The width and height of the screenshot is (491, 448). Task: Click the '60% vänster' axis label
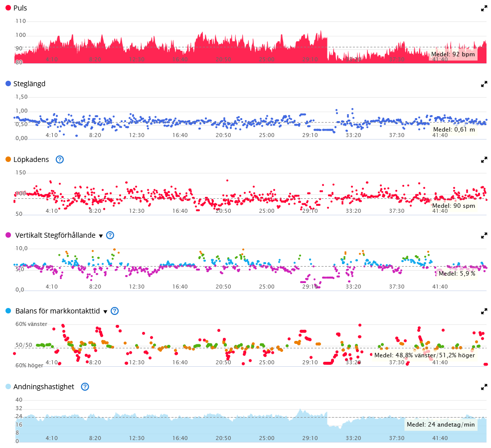tap(31, 324)
